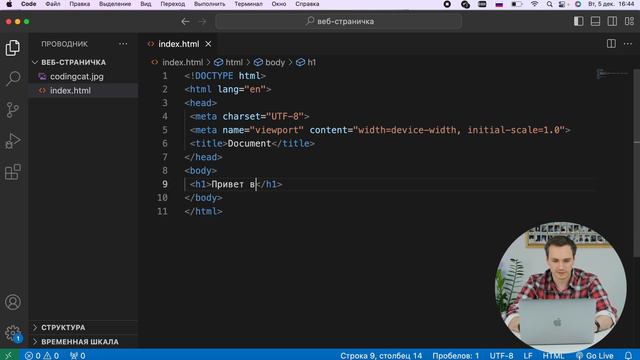Close the index.html tab
Image resolution: width=640 pixels, height=360 pixels.
(x=208, y=44)
